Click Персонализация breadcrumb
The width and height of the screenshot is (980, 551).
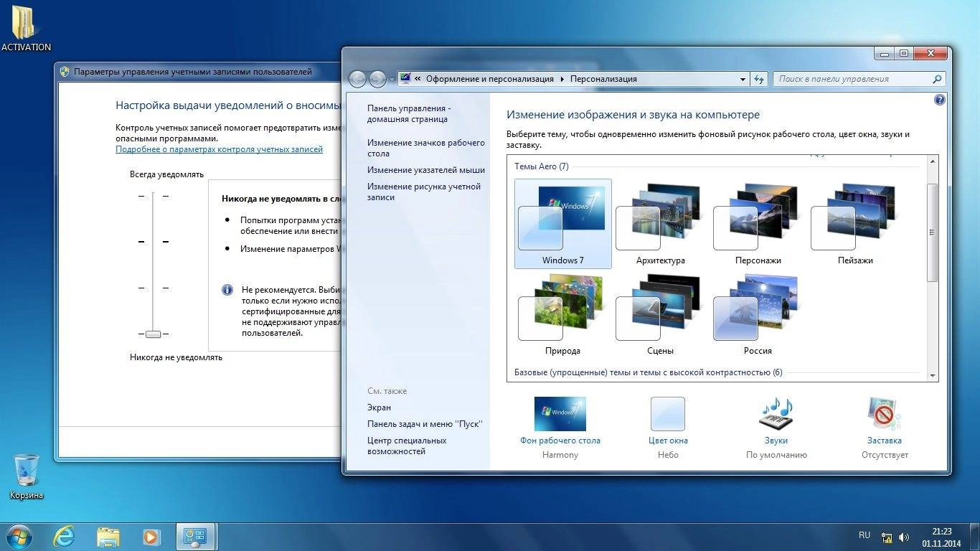point(603,79)
